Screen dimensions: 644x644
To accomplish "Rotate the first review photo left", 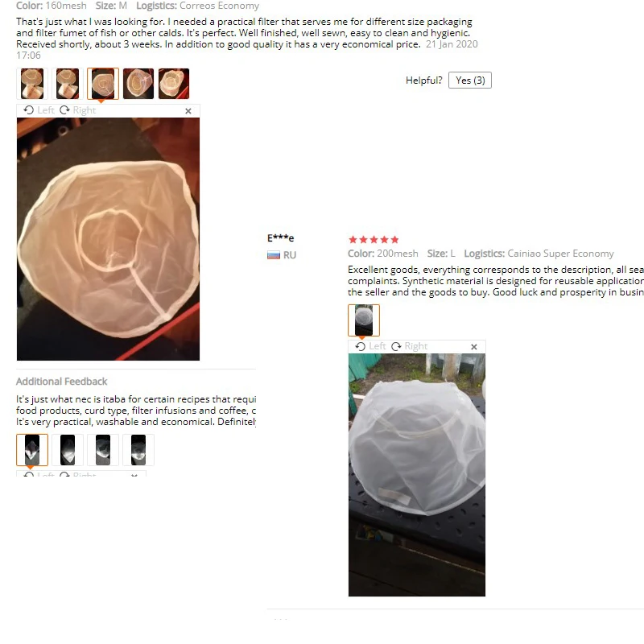I will 39,110.
